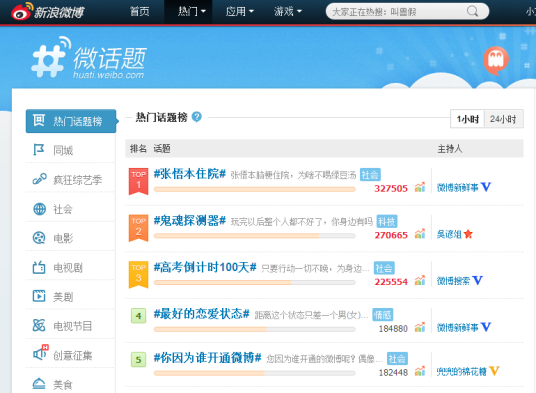Click the orange ghost mascot icon
Screen dimensions: 536x393
pos(496,60)
